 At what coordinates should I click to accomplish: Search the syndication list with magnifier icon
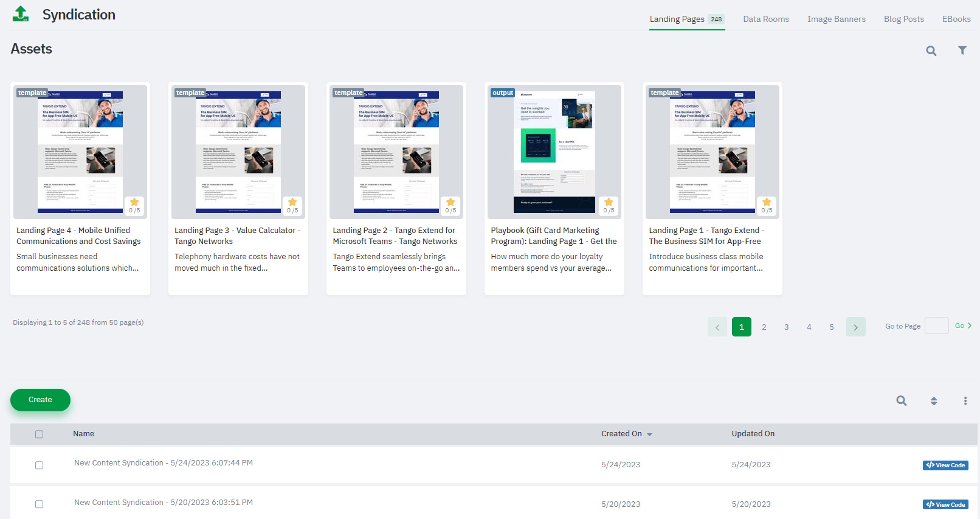(902, 401)
